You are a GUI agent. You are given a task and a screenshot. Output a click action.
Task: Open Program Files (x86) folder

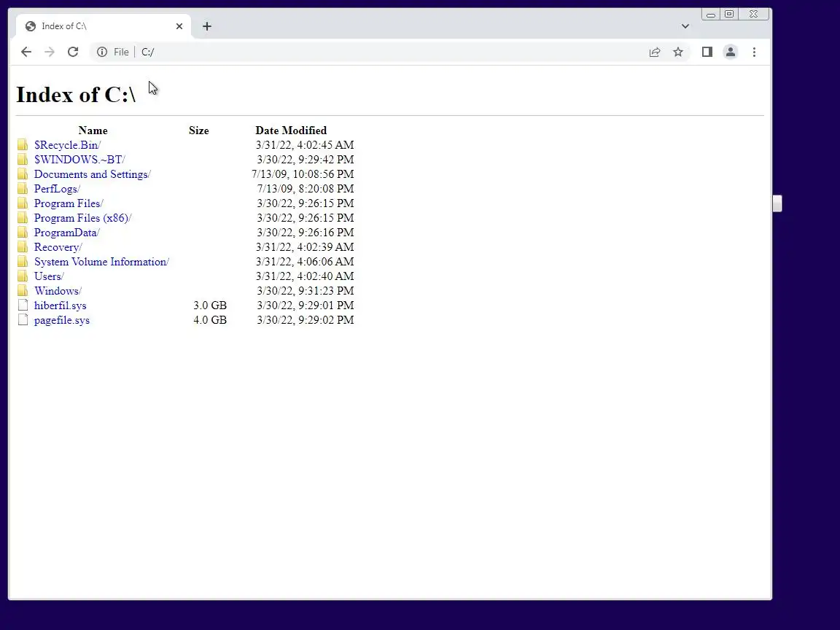83,218
